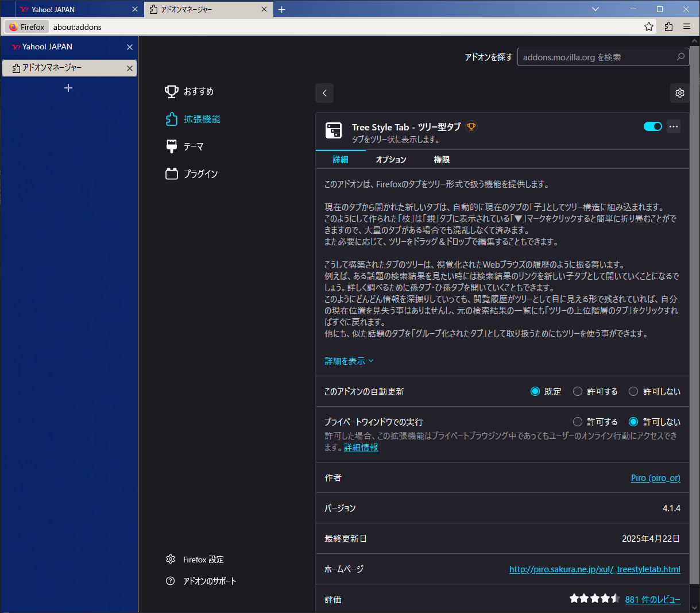700x613 pixels.
Task: Add new tab in Tree Style Tab sidebar
Action: pos(68,88)
